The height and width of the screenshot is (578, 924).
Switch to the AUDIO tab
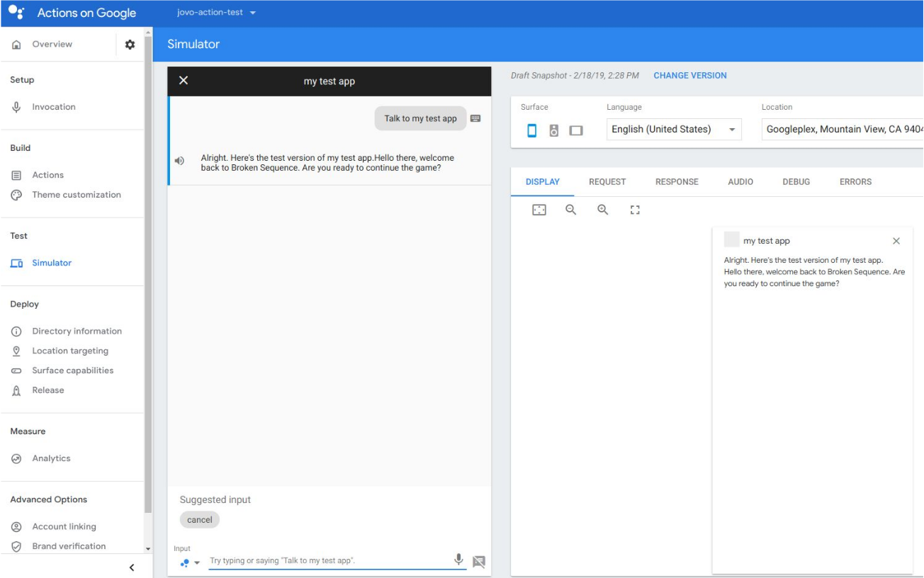tap(740, 182)
